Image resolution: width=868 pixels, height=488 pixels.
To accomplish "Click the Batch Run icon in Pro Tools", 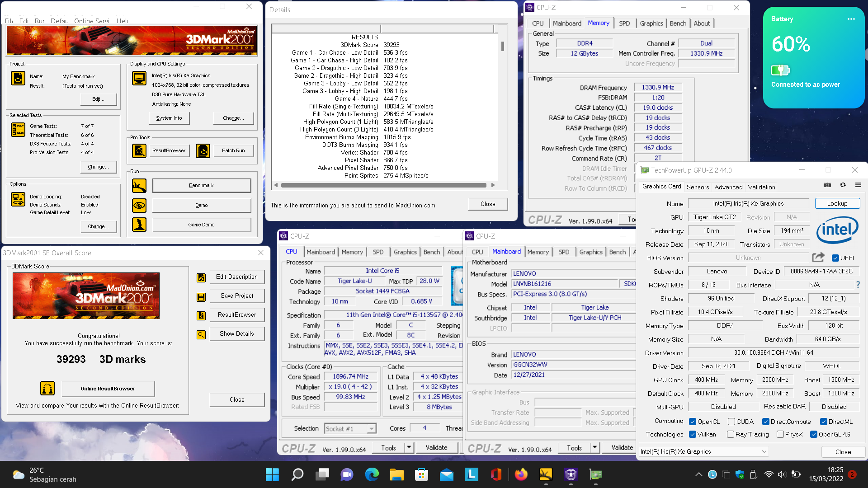I will click(203, 150).
